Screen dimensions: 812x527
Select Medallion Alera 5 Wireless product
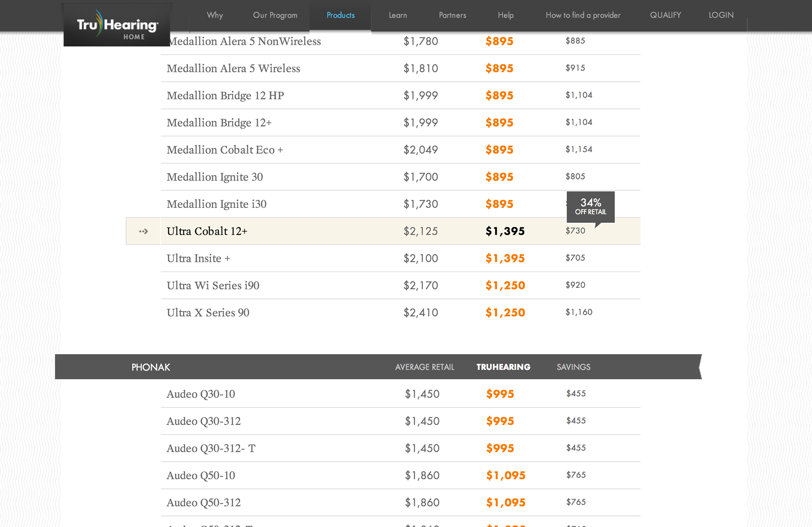coord(233,68)
